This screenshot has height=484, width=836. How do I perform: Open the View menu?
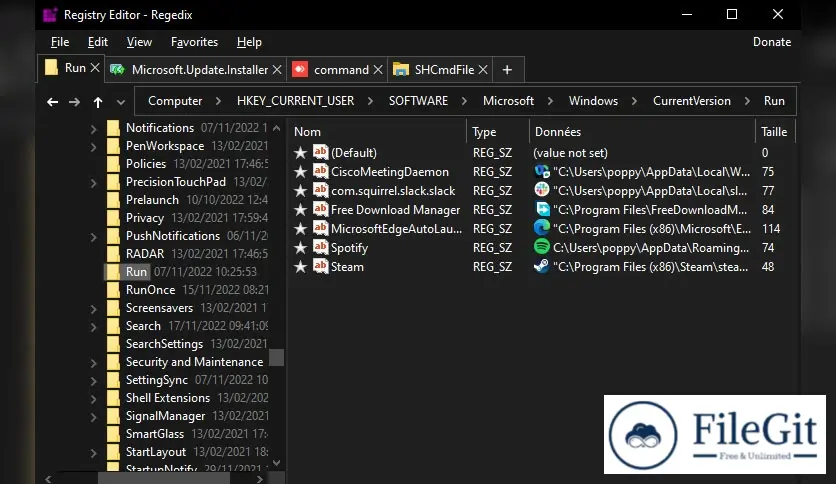click(x=139, y=42)
